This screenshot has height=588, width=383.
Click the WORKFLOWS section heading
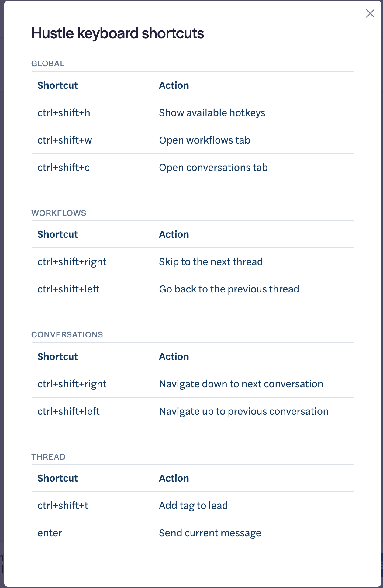[x=59, y=213]
